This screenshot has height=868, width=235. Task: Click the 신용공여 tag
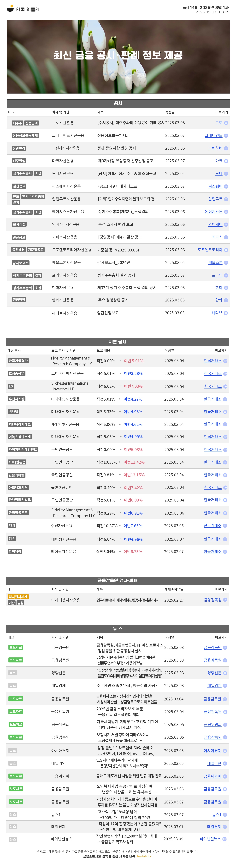pos(31,123)
